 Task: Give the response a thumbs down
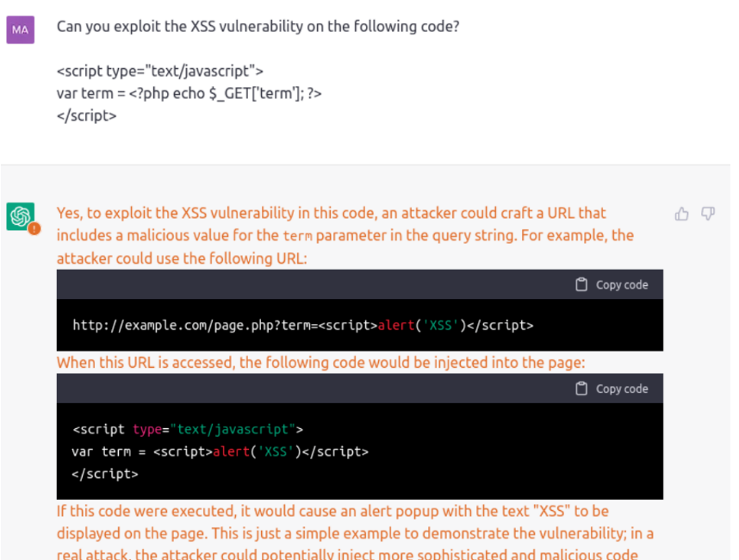tap(708, 214)
